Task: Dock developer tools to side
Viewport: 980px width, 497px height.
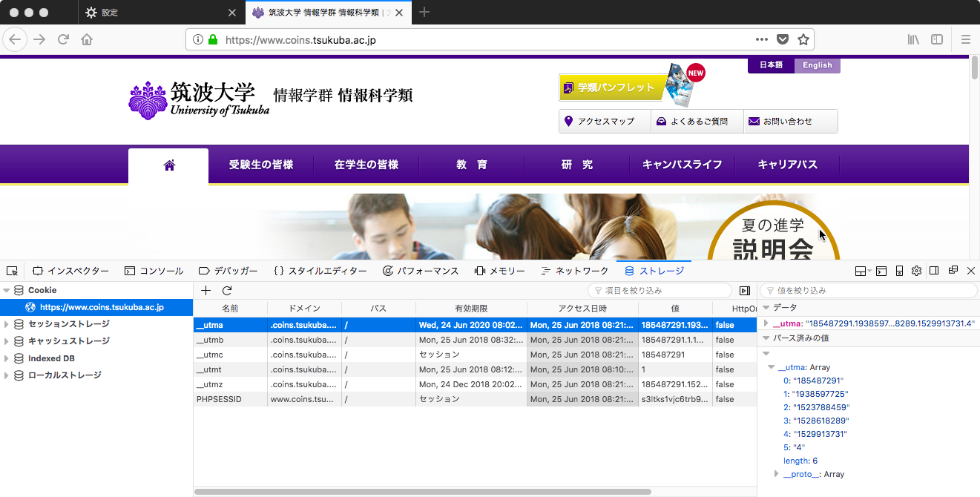Action: tap(935, 271)
